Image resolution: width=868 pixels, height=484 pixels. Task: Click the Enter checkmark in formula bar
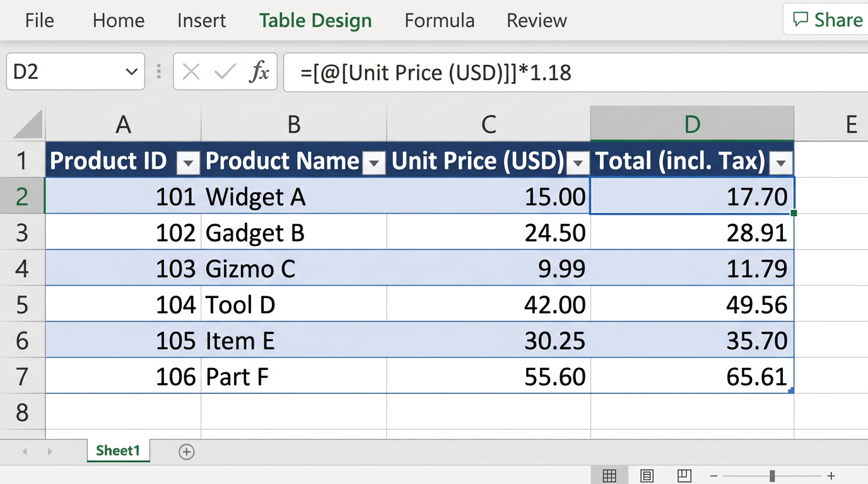pyautogui.click(x=225, y=72)
